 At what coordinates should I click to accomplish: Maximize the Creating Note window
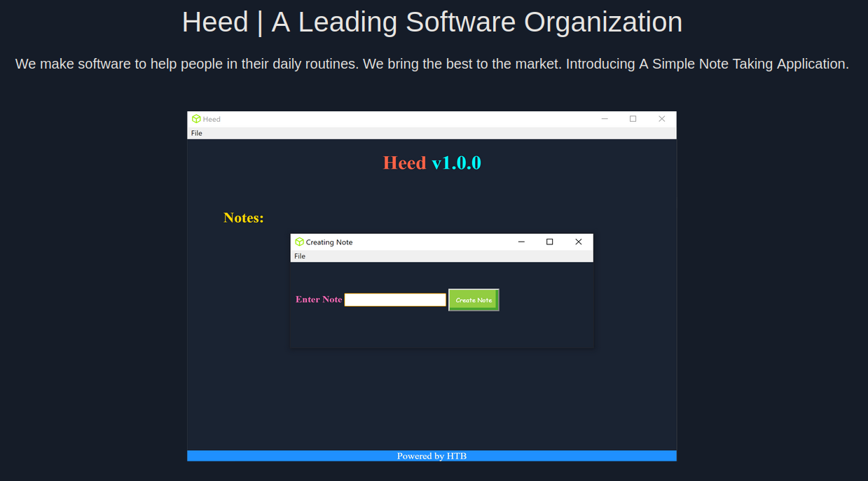[550, 242]
